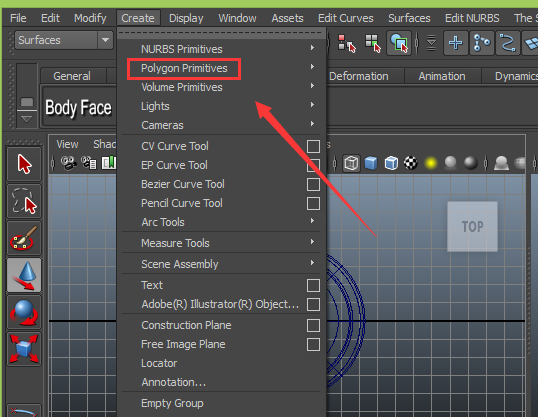Click the TOP view cube
Image resolution: width=538 pixels, height=417 pixels.
coord(472,227)
